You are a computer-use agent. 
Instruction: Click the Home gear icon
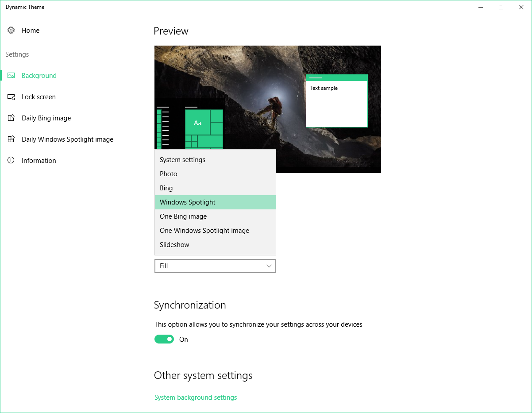[x=11, y=31]
